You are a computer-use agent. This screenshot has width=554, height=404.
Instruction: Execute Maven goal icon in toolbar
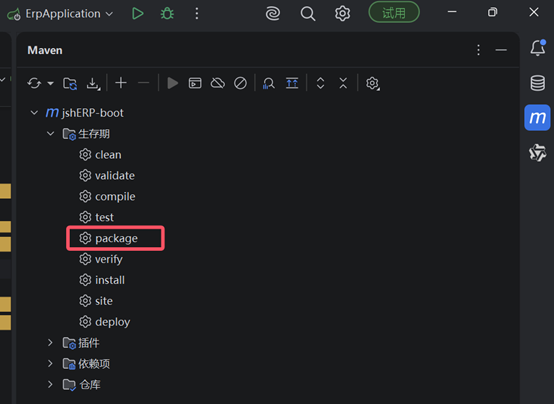(195, 83)
